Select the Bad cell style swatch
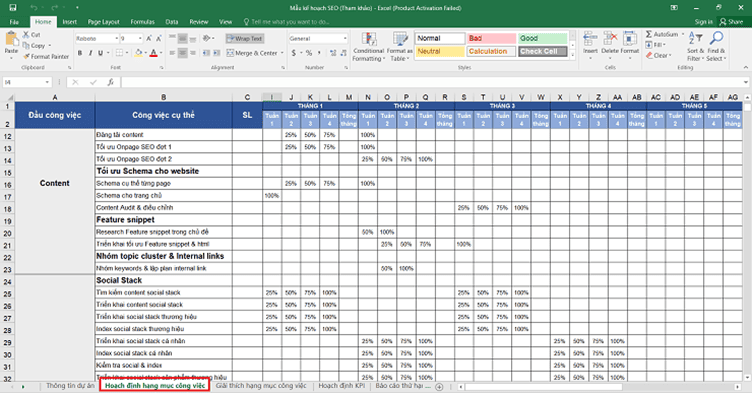This screenshot has width=752, height=393. pyautogui.click(x=491, y=38)
